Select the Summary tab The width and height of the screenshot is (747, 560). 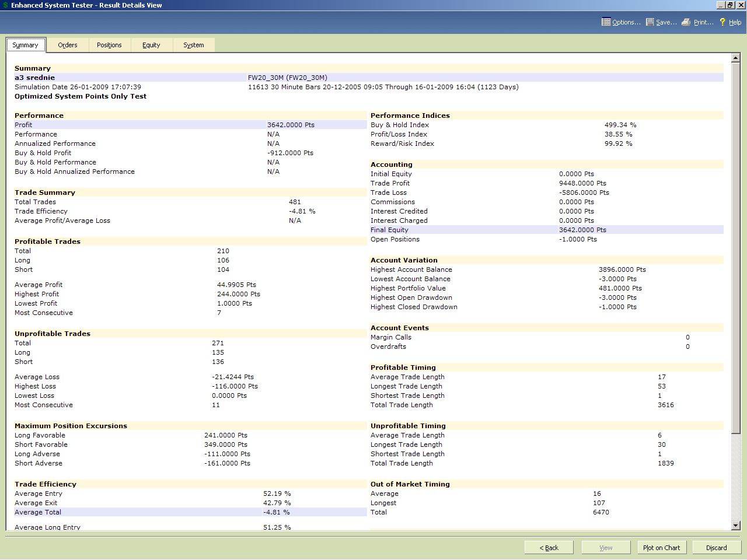pos(25,45)
